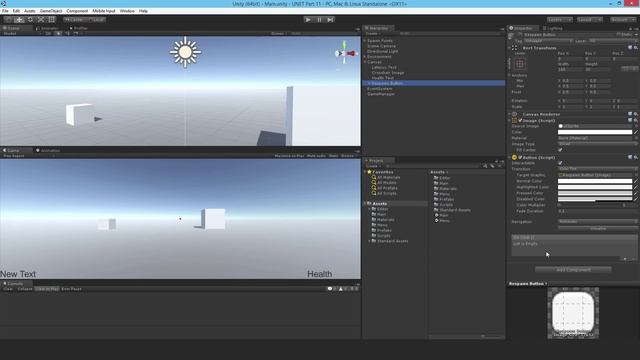Click the Directional Light sun gizmo in Scene
Image resolution: width=640 pixels, height=360 pixels.
[x=185, y=52]
